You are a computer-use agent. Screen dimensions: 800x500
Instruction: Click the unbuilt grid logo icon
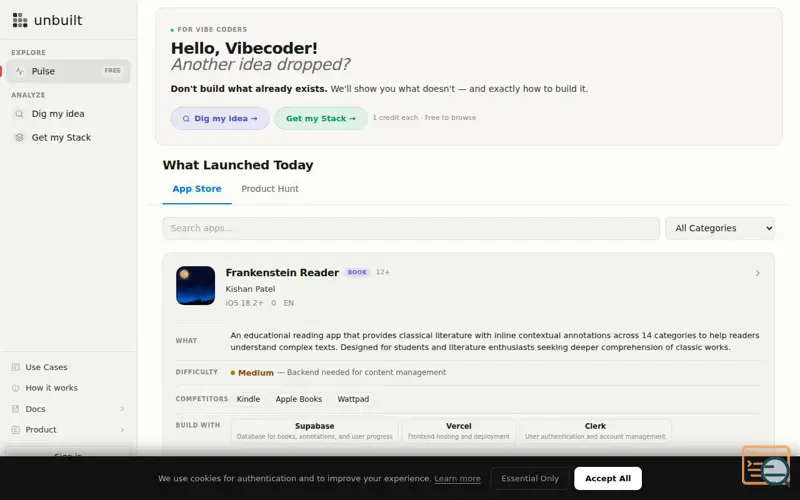coord(20,20)
